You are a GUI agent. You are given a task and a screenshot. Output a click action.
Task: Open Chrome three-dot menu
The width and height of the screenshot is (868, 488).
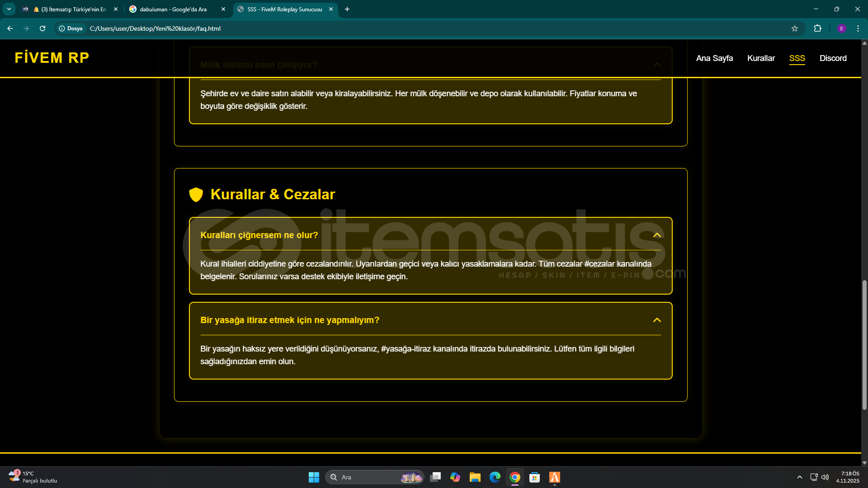[x=858, y=28]
